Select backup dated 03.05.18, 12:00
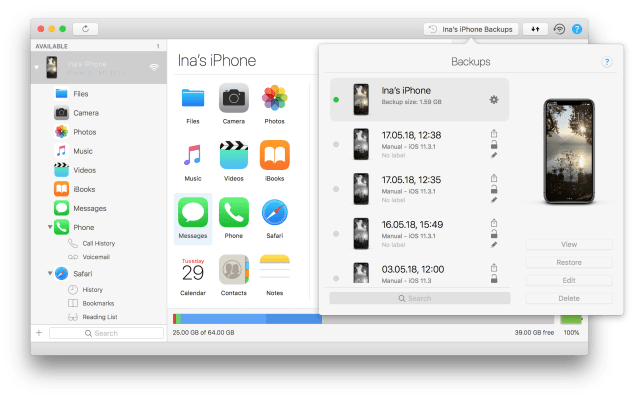This screenshot has height=400, width=640. [420, 272]
